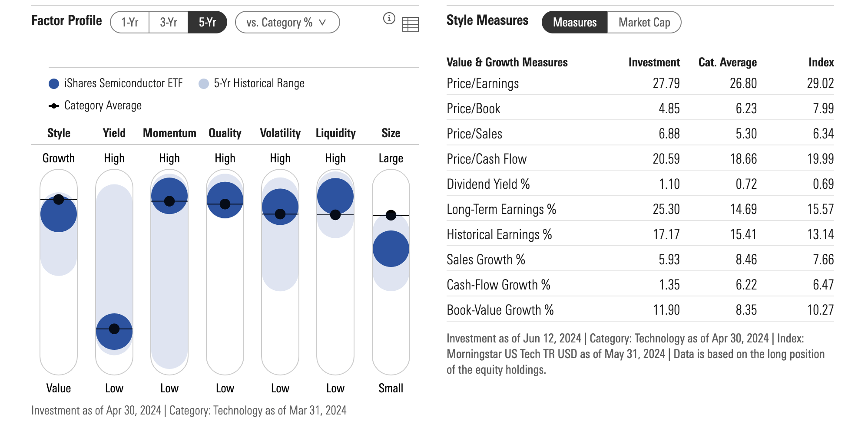Click the Price/Earnings row label
The height and width of the screenshot is (421, 868).
click(x=482, y=84)
